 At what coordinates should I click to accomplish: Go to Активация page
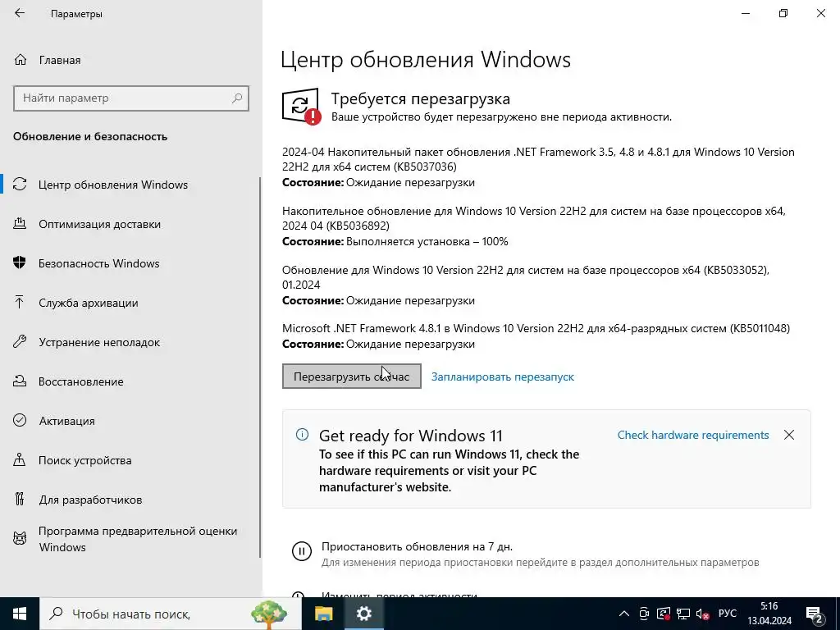(x=67, y=421)
